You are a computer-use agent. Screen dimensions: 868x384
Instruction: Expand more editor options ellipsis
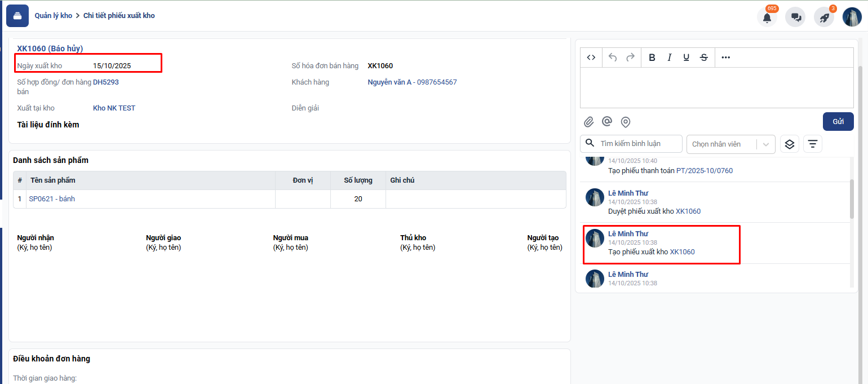725,58
